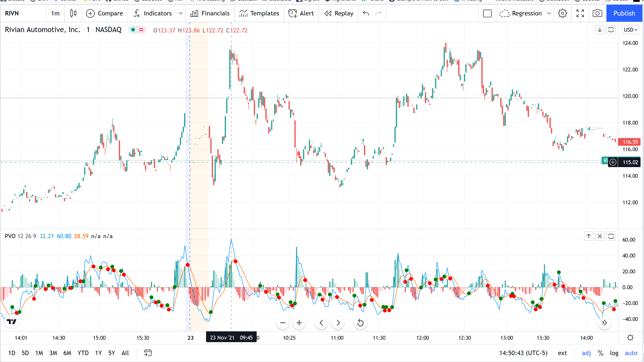This screenshot has width=644, height=362.
Task: Toggle percent scale mode
Action: coord(601,353)
